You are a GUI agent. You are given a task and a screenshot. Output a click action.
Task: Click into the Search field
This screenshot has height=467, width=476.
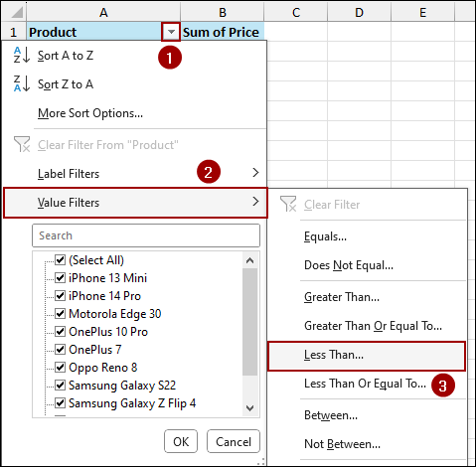tap(146, 235)
